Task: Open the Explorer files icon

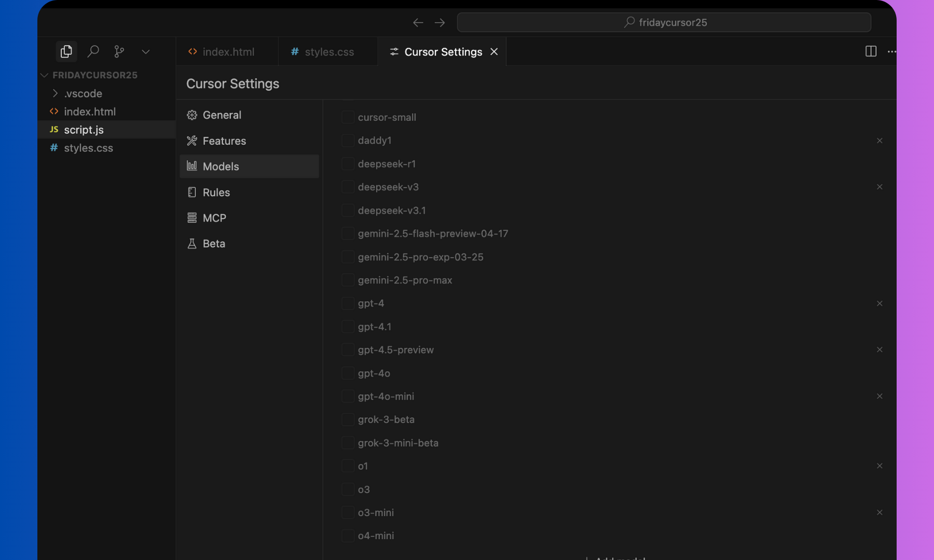Action: (66, 51)
